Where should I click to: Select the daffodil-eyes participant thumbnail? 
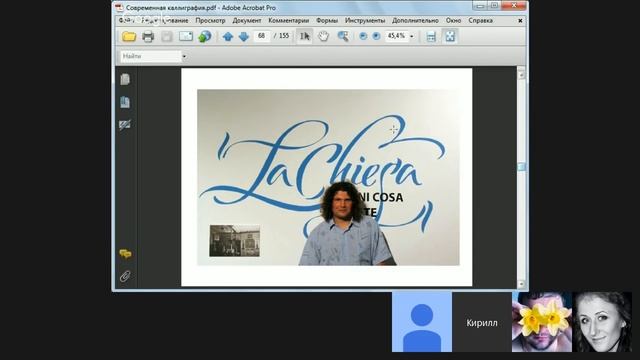[x=542, y=322]
